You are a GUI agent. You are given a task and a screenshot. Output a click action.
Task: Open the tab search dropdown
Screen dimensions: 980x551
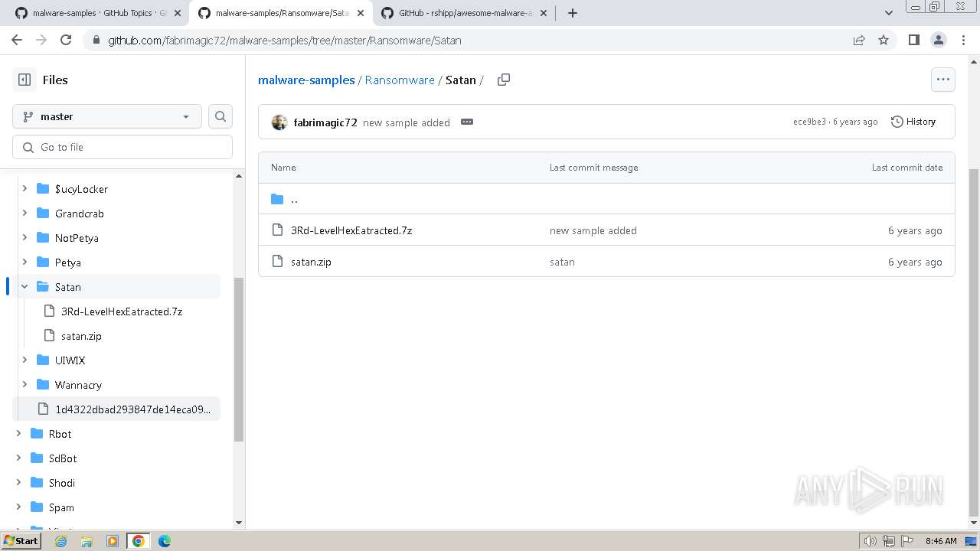click(889, 13)
